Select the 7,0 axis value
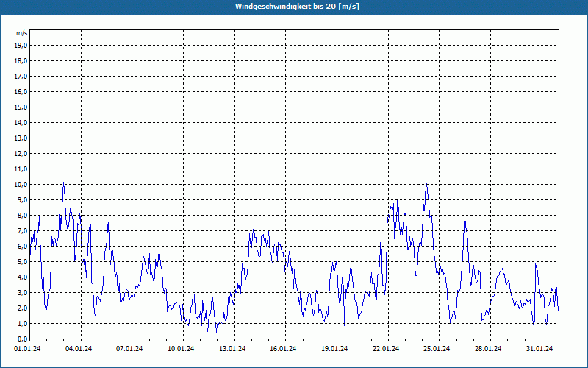This screenshot has width=588, height=368. [22, 230]
